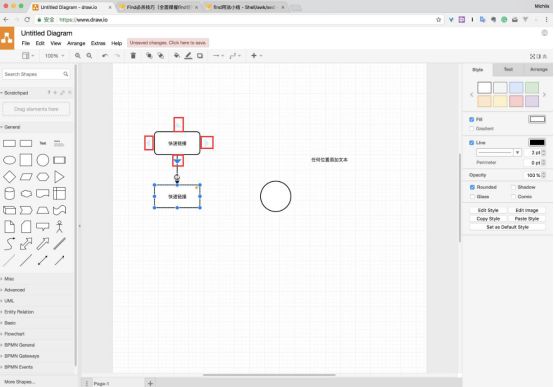Expand the Flowchart shape category
The image size is (554, 387).
point(14,334)
